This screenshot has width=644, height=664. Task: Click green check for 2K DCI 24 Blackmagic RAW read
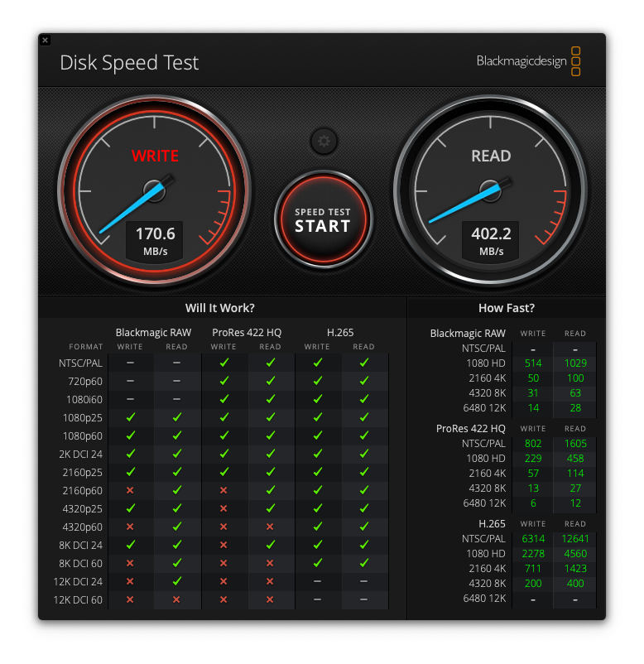[x=177, y=453]
